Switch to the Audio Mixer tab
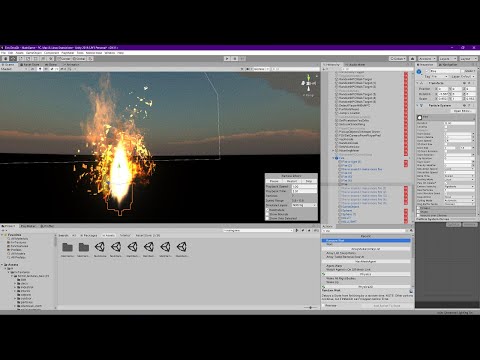The image size is (480, 360). click(x=356, y=65)
